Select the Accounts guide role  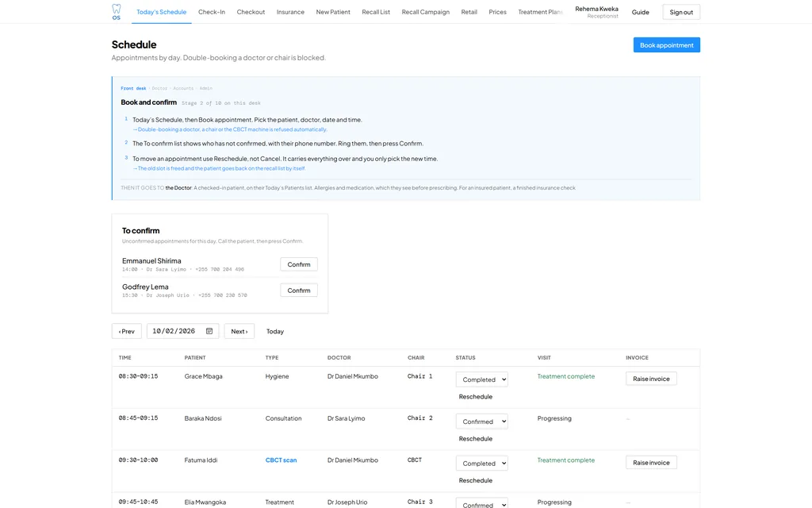(x=183, y=89)
